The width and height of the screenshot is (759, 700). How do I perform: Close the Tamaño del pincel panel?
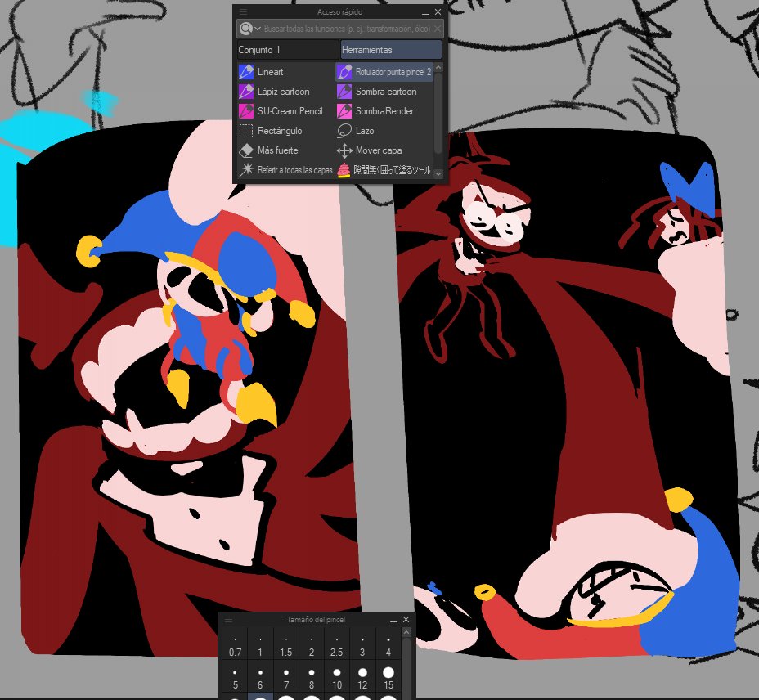tap(406, 620)
